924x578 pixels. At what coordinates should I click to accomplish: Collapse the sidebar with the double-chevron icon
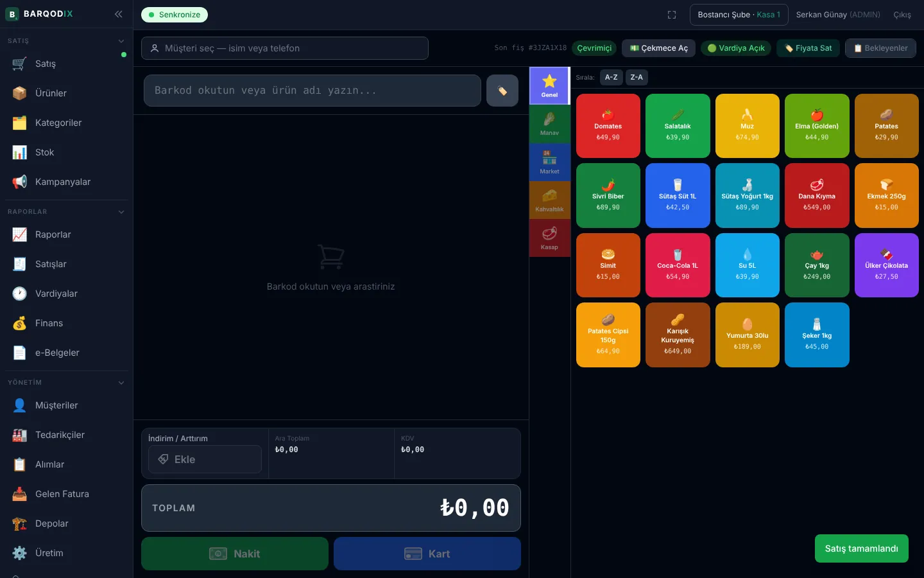(119, 13)
